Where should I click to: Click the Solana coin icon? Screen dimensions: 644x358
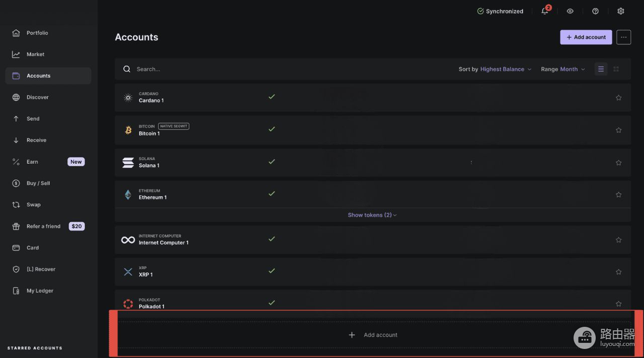[x=128, y=162]
